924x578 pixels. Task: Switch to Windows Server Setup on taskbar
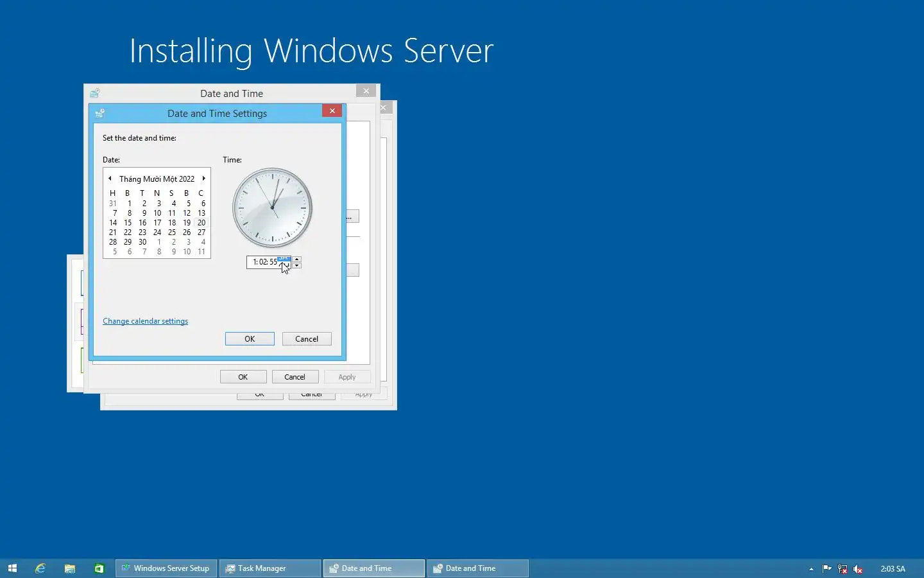[x=166, y=568]
